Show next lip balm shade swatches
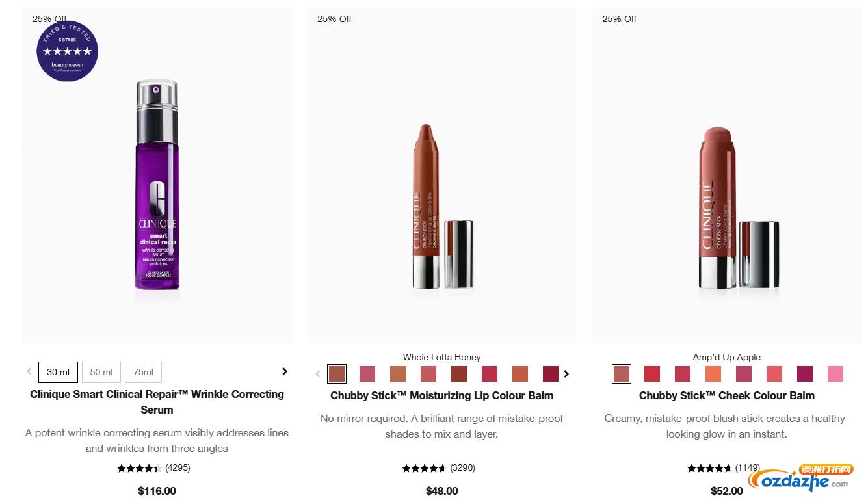 coord(566,374)
